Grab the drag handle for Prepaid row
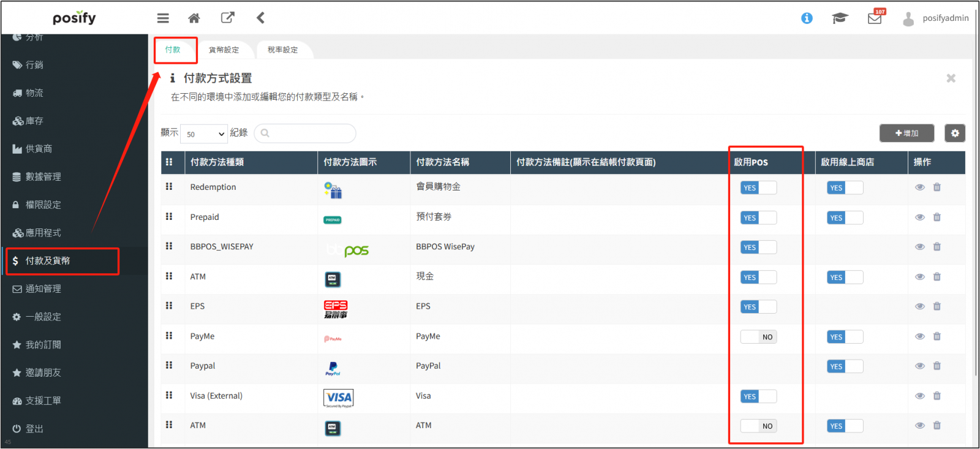This screenshot has width=980, height=449. tap(169, 216)
